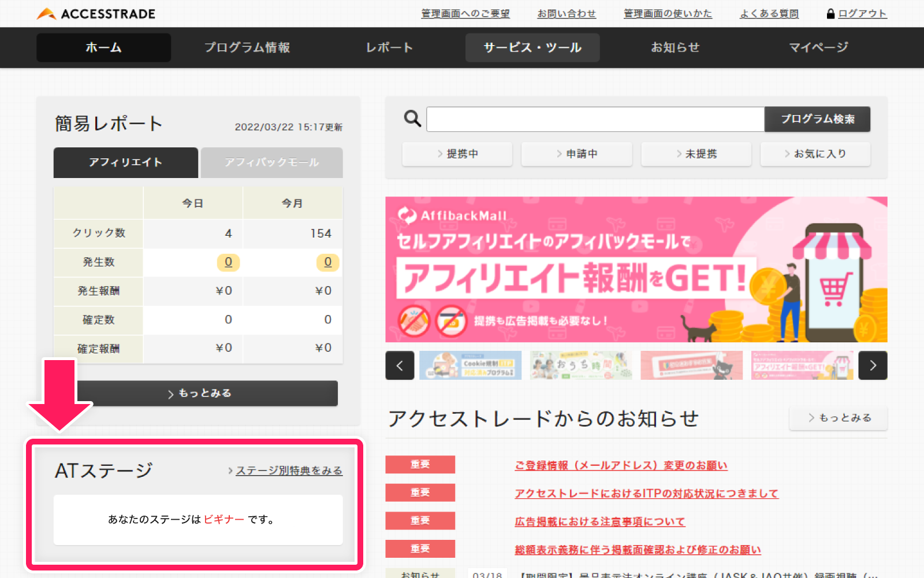Click the ビギナー stage text
Screen dimensions: 924x578
click(224, 520)
